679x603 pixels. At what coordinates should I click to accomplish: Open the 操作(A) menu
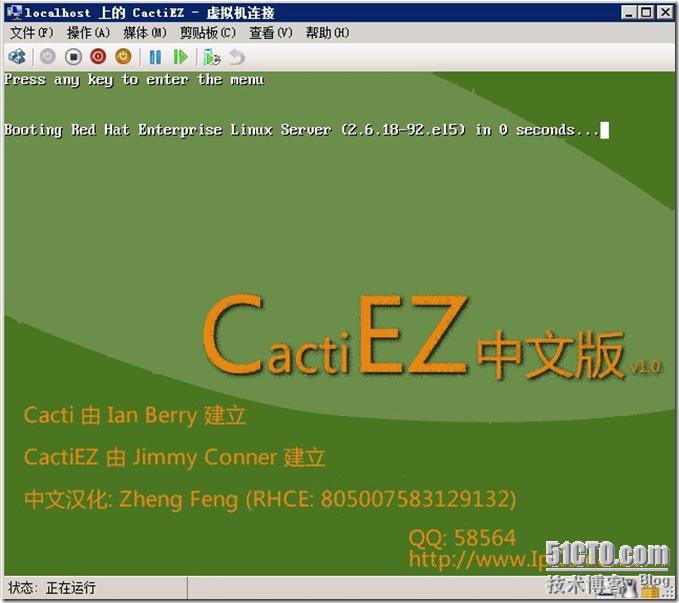point(88,32)
